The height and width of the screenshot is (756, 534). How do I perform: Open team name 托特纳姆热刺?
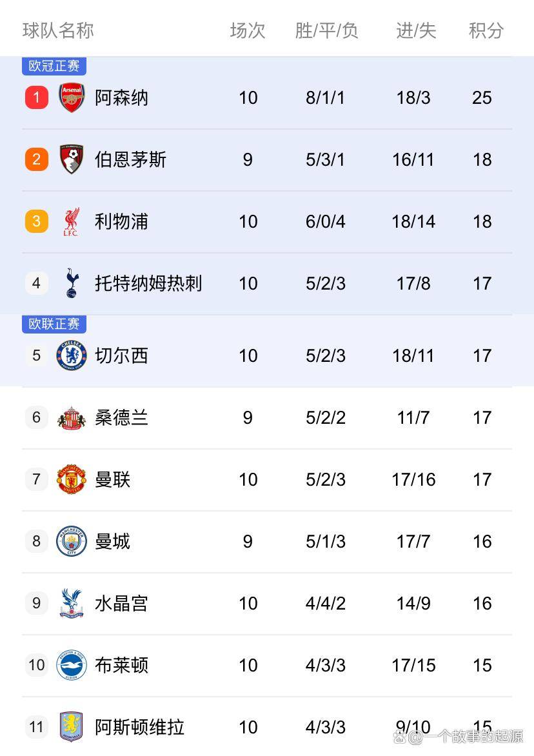tap(148, 283)
